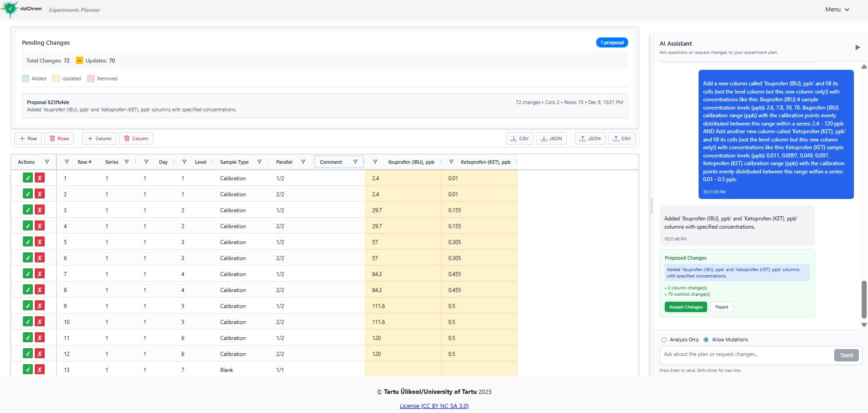Click the filter icon in Actions header
The width and height of the screenshot is (868, 413).
point(47,162)
